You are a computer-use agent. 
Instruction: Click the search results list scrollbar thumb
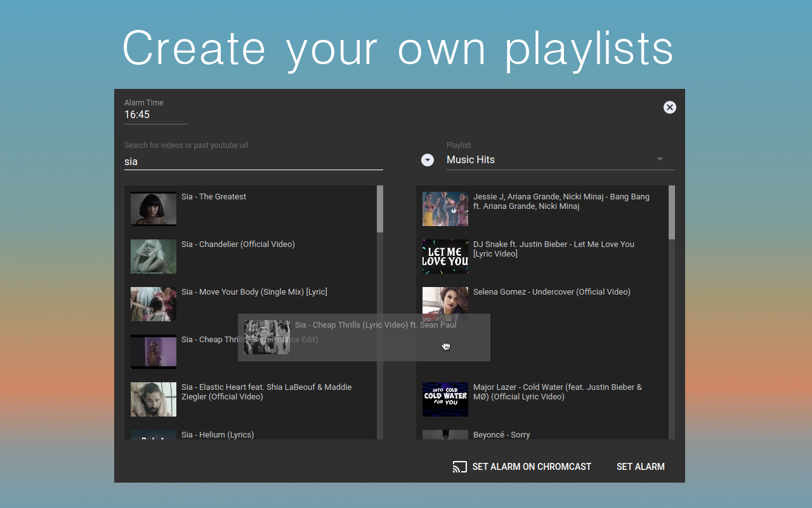point(380,209)
